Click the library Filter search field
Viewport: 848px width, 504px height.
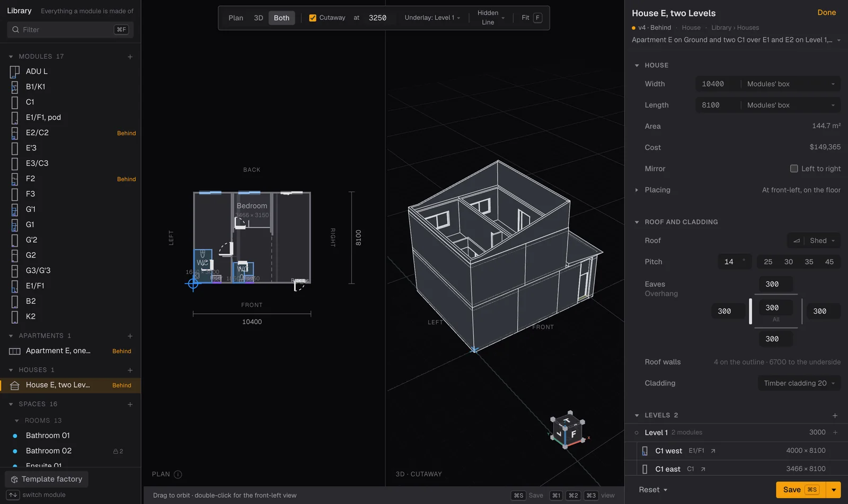click(x=70, y=30)
